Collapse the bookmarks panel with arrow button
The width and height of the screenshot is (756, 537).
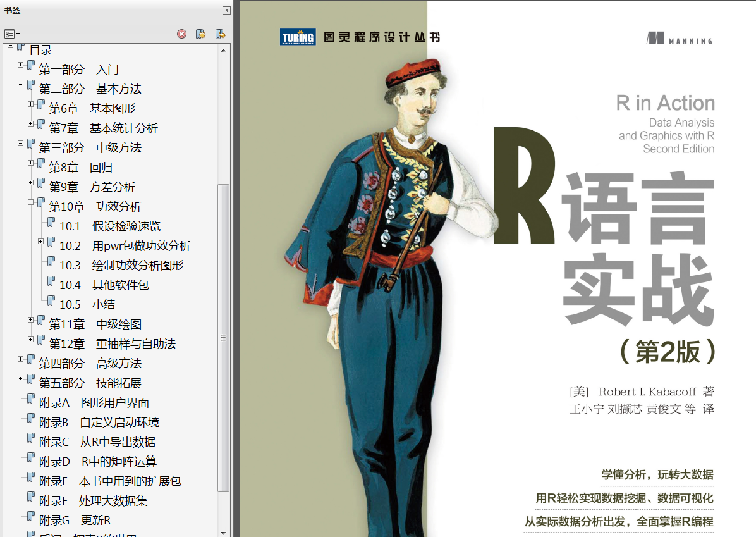(x=226, y=10)
